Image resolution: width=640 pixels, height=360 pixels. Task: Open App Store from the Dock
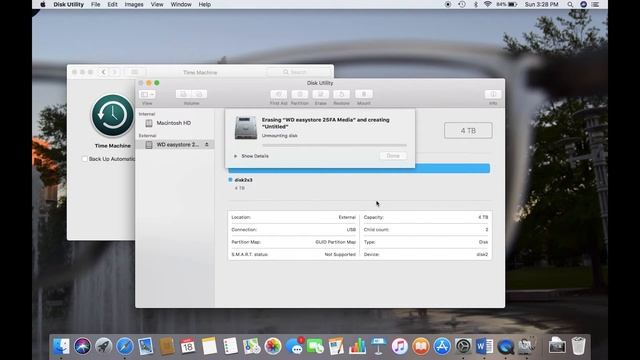pyautogui.click(x=442, y=346)
